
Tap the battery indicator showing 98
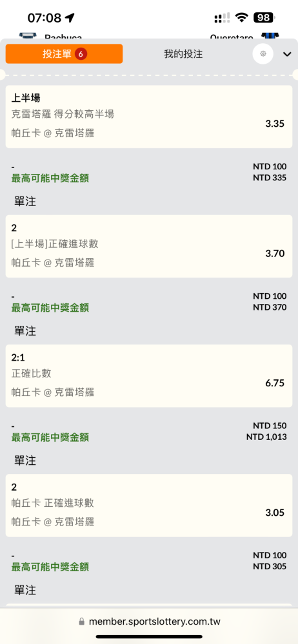point(264,17)
